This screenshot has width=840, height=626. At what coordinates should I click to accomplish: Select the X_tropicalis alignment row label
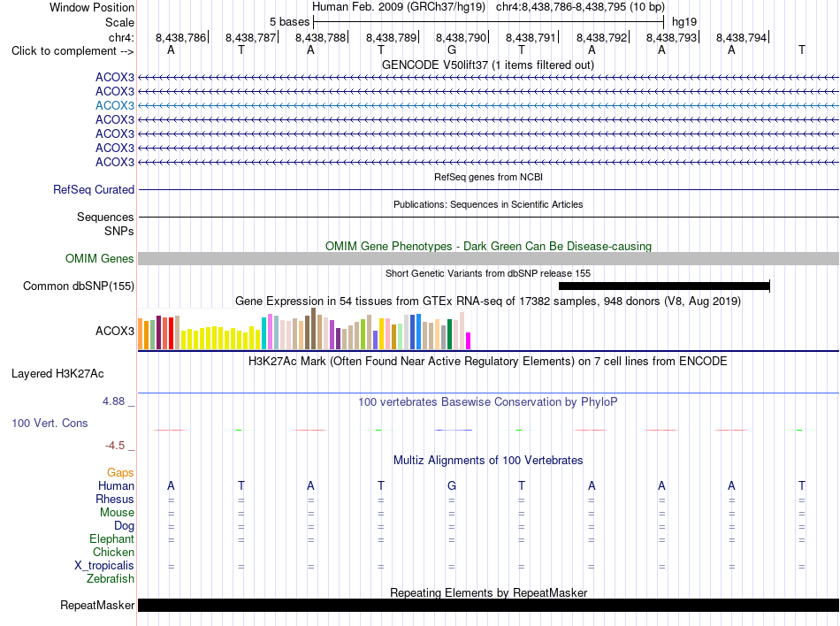pyautogui.click(x=104, y=566)
